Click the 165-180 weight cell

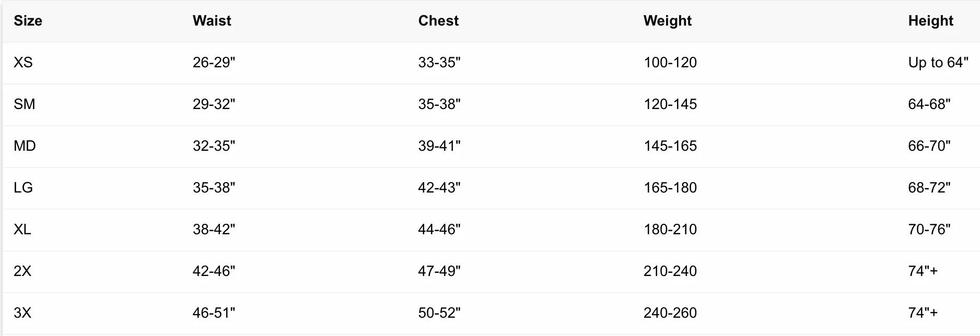pyautogui.click(x=670, y=188)
